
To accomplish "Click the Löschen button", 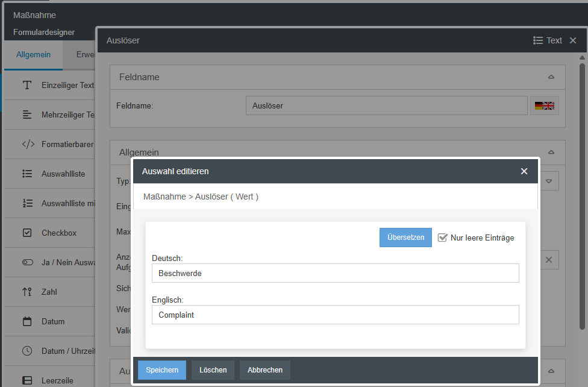I will click(213, 370).
